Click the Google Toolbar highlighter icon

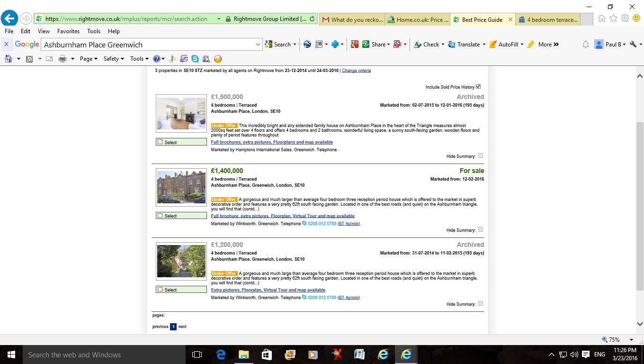(x=530, y=45)
